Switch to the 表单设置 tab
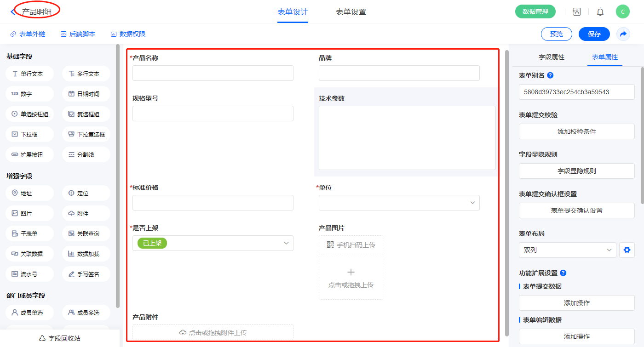Screen dimensions: 644x347 (351, 12)
